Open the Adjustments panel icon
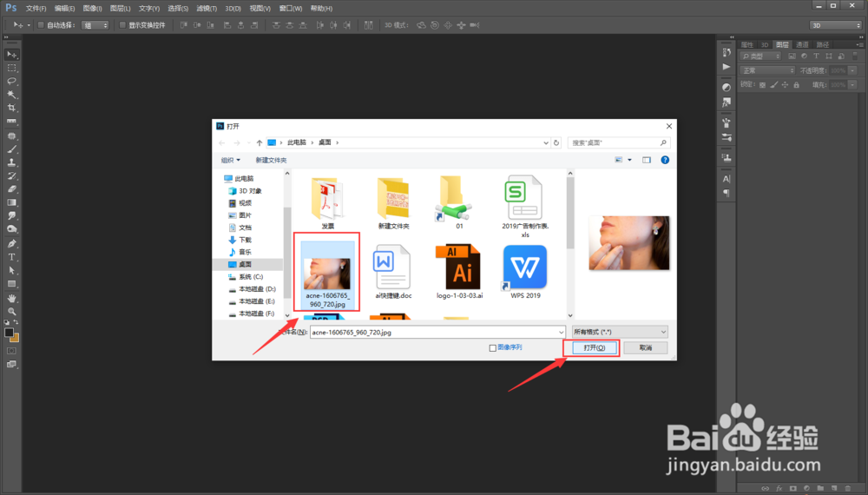Image resolution: width=868 pixels, height=495 pixels. 727,88
